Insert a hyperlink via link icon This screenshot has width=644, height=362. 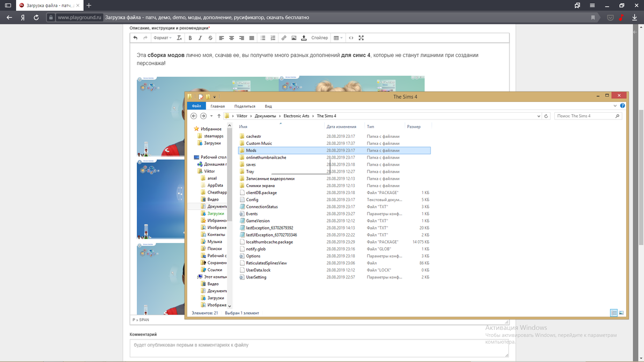[284, 38]
